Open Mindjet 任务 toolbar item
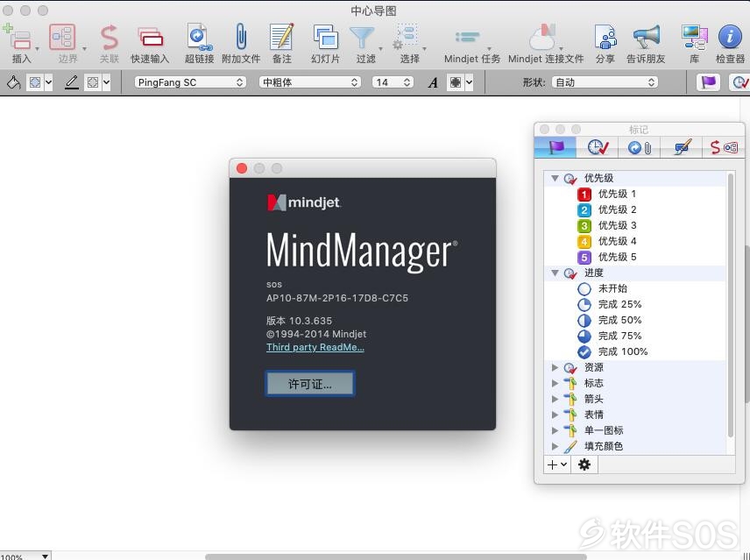 (467, 38)
